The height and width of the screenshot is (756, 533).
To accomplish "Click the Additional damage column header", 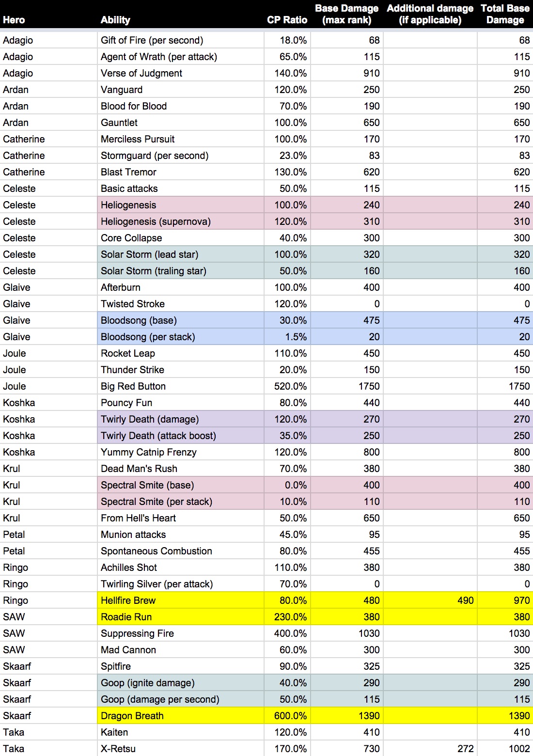I will pyautogui.click(x=430, y=15).
